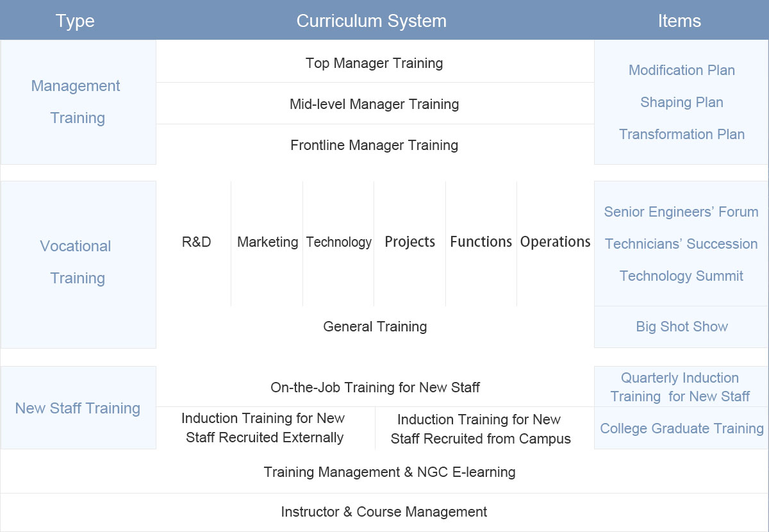Click the Management Training type cell

pyautogui.click(x=78, y=102)
